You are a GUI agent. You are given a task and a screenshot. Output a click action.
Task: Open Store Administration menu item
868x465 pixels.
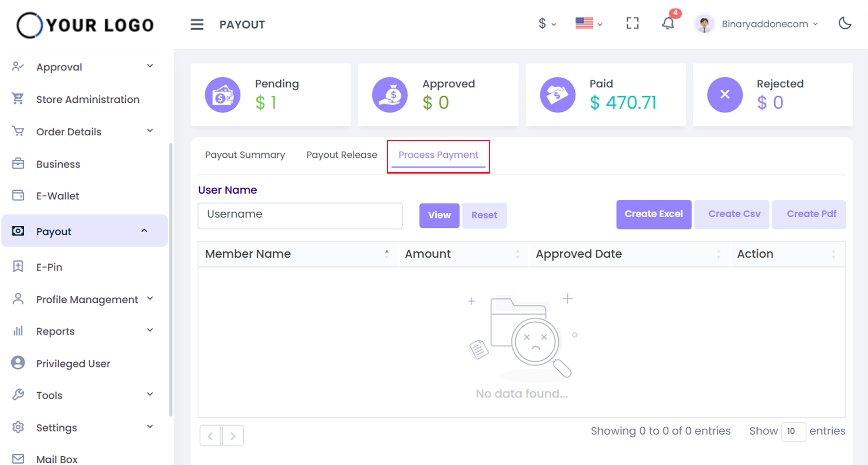tap(88, 99)
